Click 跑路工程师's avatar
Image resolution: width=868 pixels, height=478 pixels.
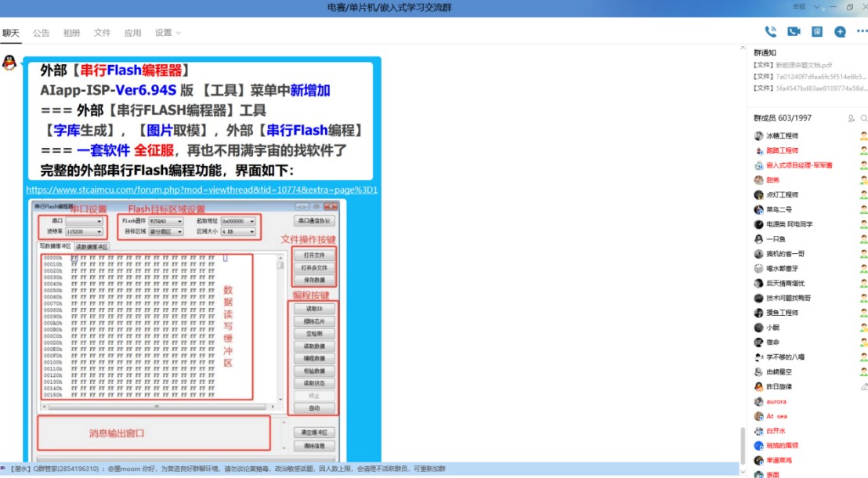click(759, 150)
